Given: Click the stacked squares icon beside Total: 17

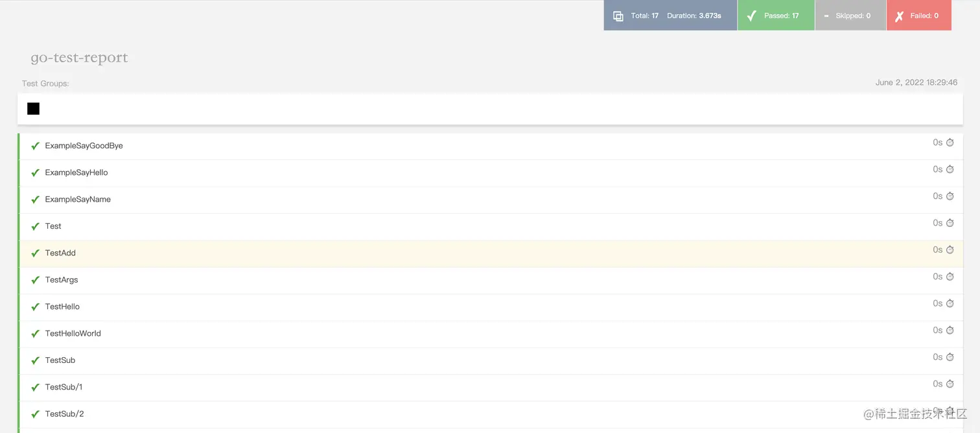Looking at the screenshot, I should [x=618, y=16].
